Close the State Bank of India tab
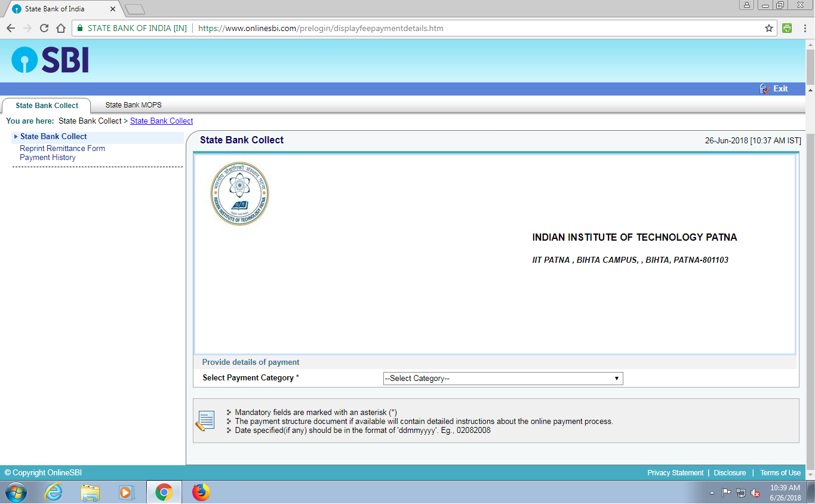The image size is (815, 504). 112,9
